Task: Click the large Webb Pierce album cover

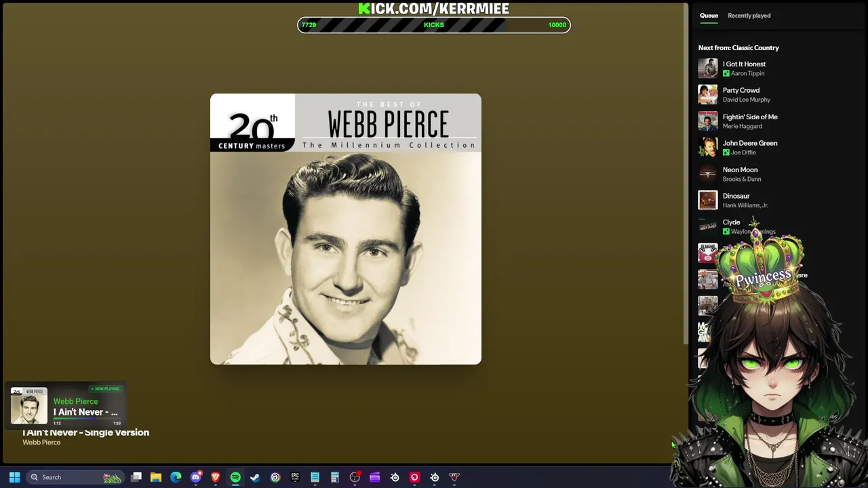Action: 346,229
